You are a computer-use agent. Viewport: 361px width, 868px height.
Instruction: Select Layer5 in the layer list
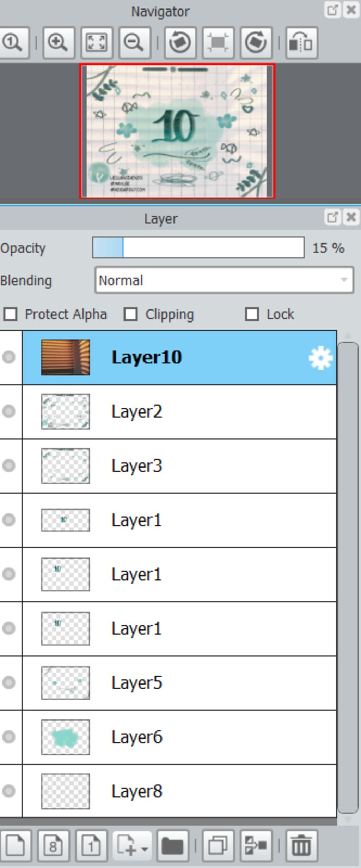pyautogui.click(x=179, y=683)
